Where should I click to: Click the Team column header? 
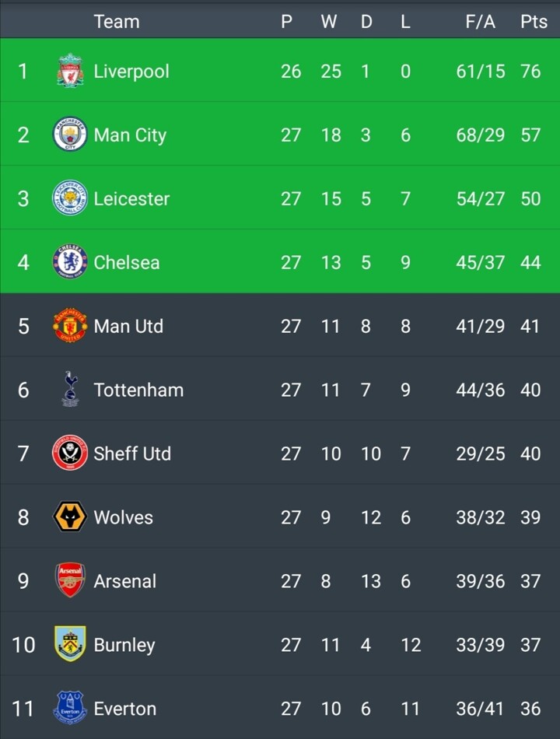pos(117,22)
